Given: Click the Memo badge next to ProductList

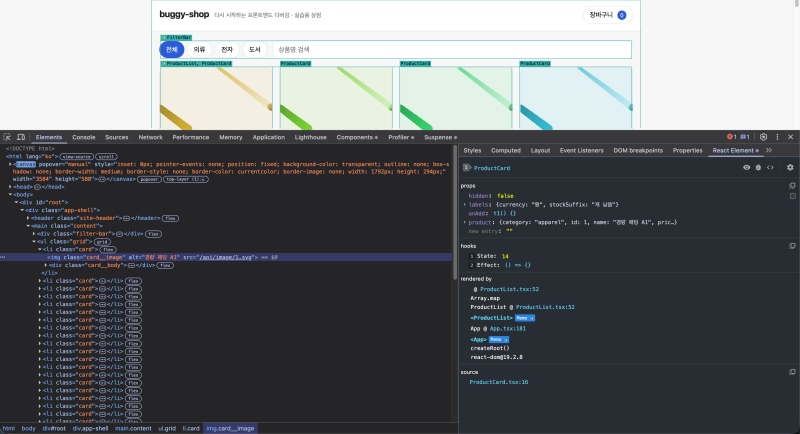Looking at the screenshot, I should point(524,318).
